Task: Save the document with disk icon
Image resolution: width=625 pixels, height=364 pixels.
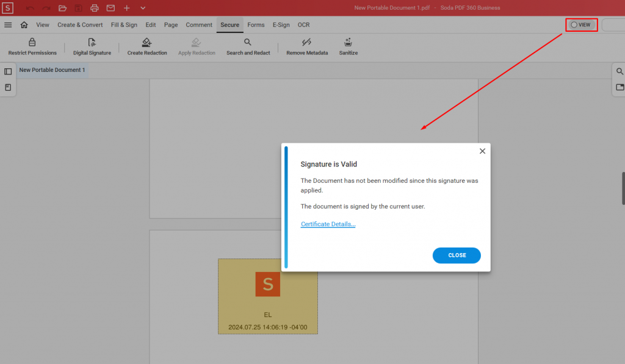Action: click(79, 8)
